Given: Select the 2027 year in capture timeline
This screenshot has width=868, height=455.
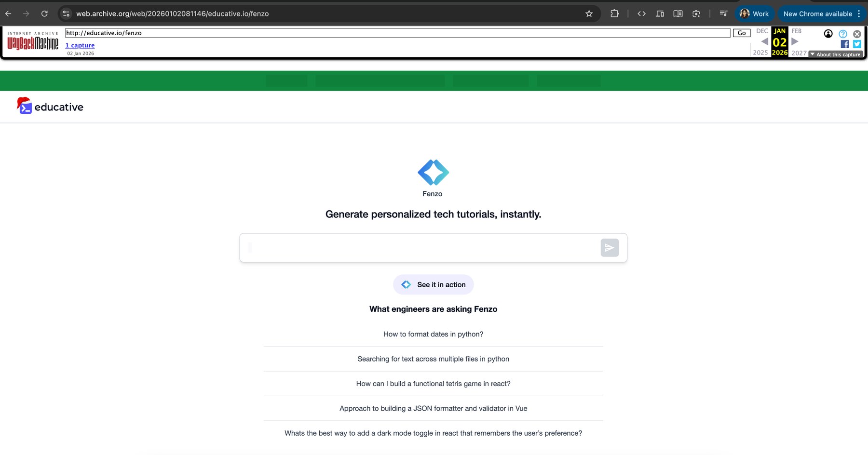Looking at the screenshot, I should pyautogui.click(x=799, y=53).
